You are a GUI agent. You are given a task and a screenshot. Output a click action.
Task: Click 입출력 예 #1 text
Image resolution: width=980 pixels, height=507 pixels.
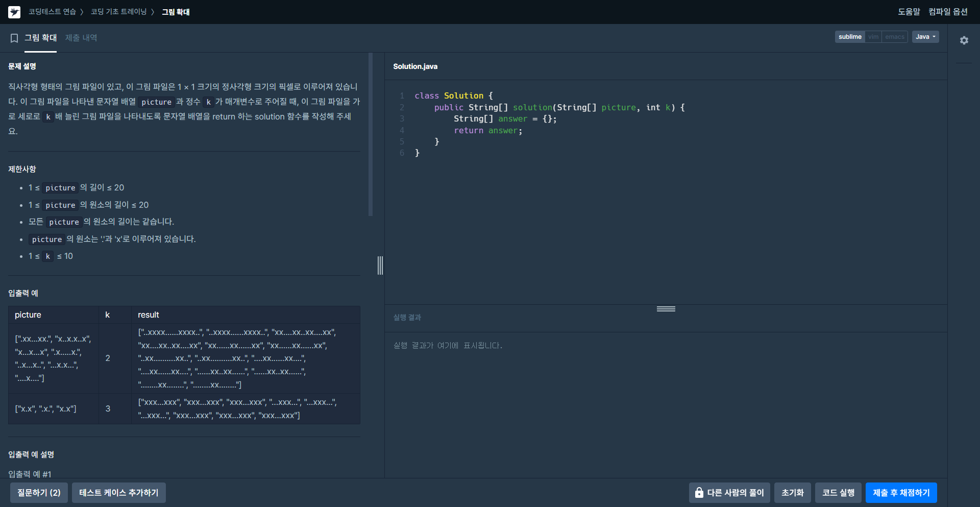(30, 474)
